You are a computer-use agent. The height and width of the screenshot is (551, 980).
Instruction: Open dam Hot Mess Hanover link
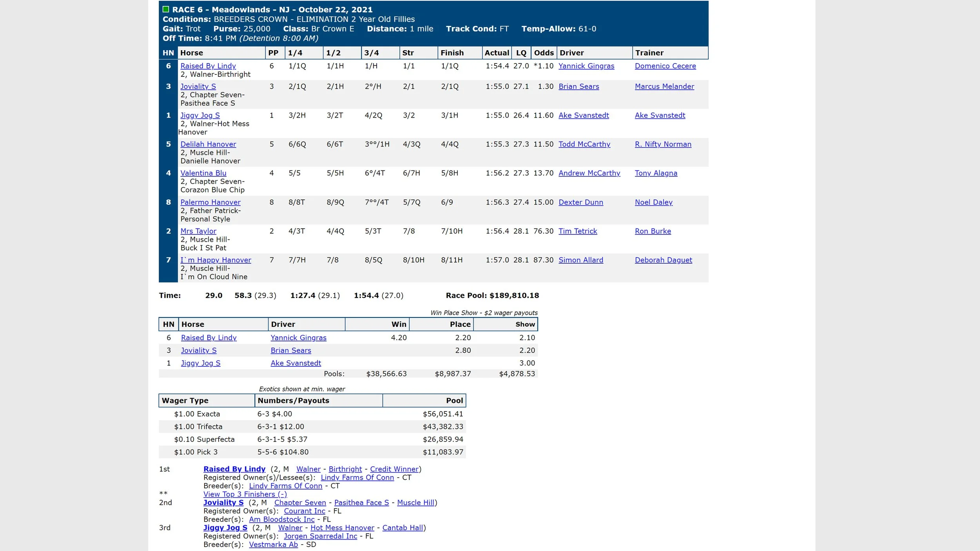click(343, 527)
